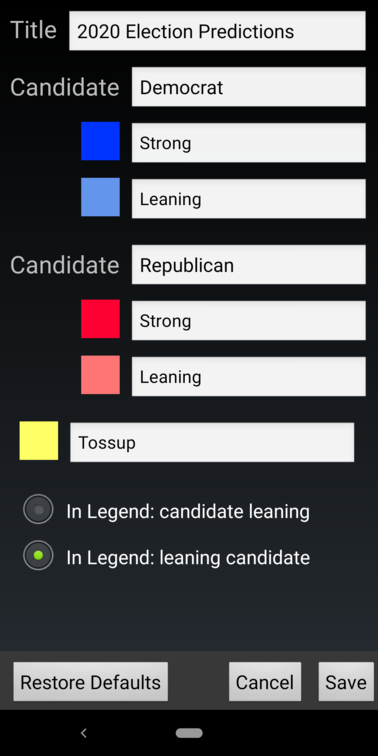
Task: Click the Save button
Action: pos(346,682)
